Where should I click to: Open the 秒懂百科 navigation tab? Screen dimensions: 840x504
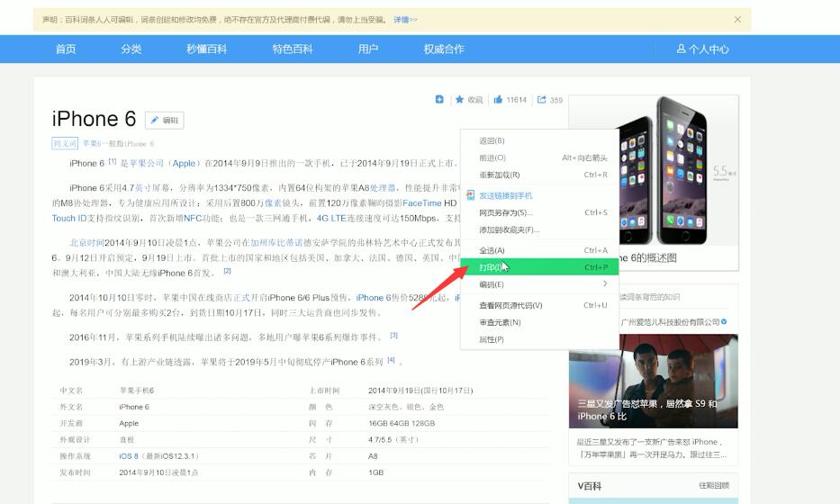coord(207,49)
